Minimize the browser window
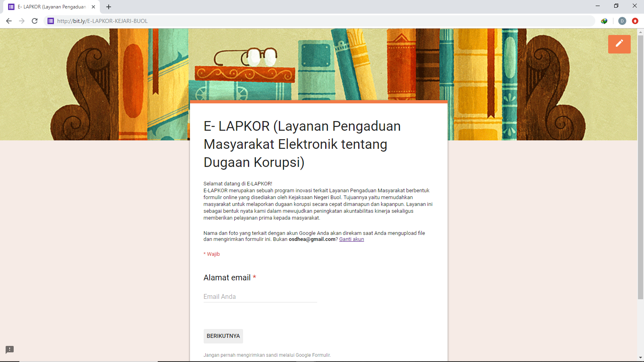Image resolution: width=644 pixels, height=362 pixels. pyautogui.click(x=598, y=6)
